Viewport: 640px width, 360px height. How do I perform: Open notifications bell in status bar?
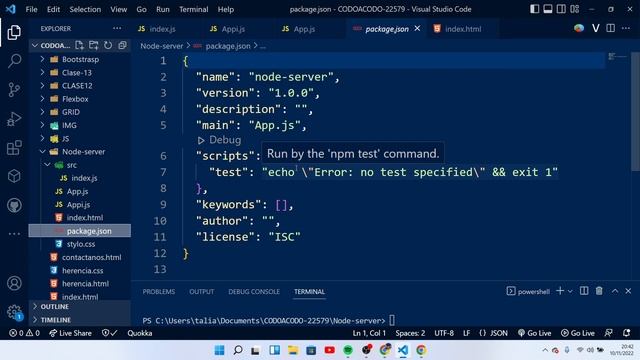point(627,333)
